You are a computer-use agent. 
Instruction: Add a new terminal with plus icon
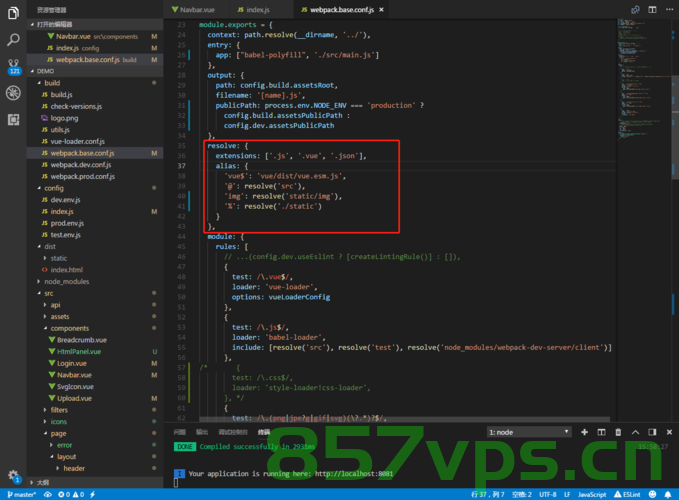584,432
